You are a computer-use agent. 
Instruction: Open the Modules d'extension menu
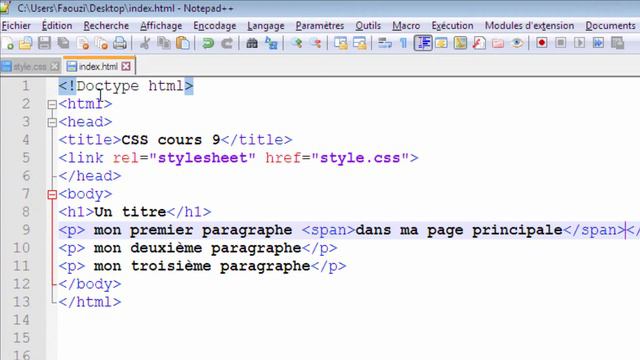(x=529, y=26)
